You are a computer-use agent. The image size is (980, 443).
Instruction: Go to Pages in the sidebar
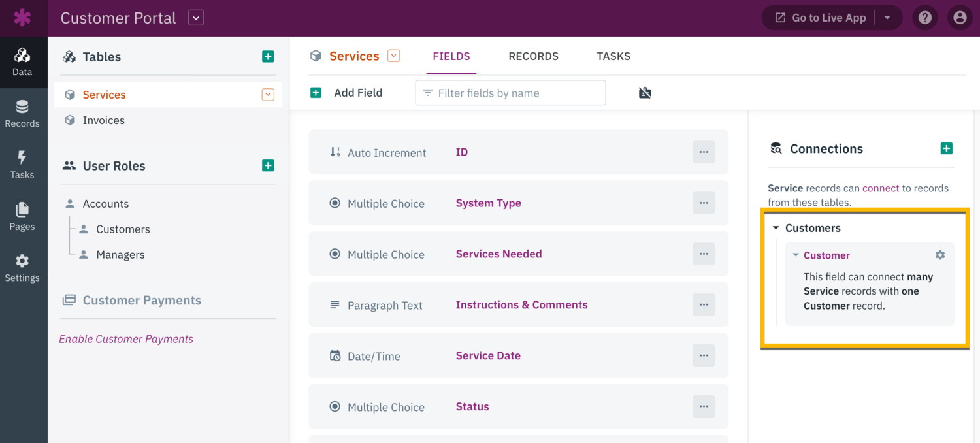click(x=22, y=216)
